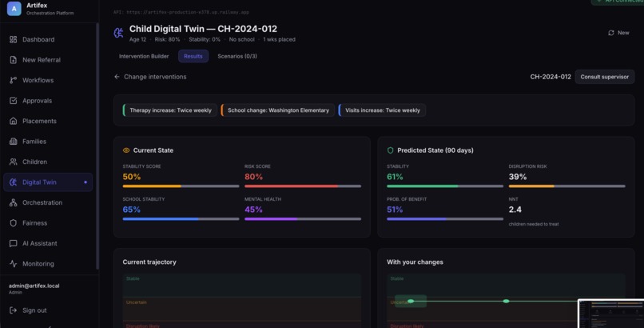The width and height of the screenshot is (644, 328).
Task: Click the AI Assistant chat icon
Action: tap(13, 243)
